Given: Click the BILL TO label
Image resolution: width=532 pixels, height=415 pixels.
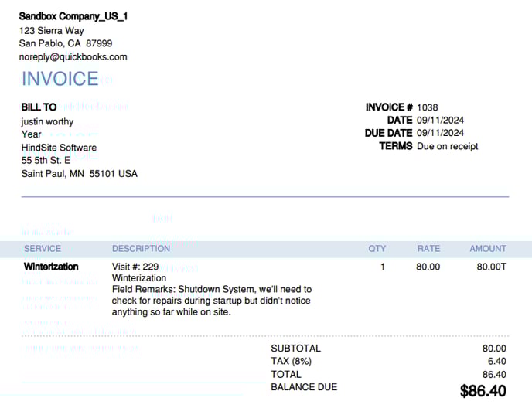Looking at the screenshot, I should click(39, 107).
